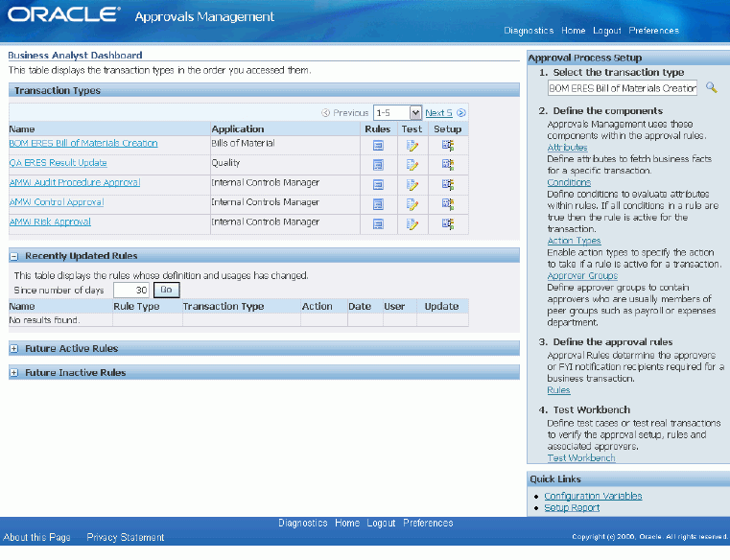The height and width of the screenshot is (560, 730).
Task: Open QA ERES Result Update link
Action: point(59,163)
